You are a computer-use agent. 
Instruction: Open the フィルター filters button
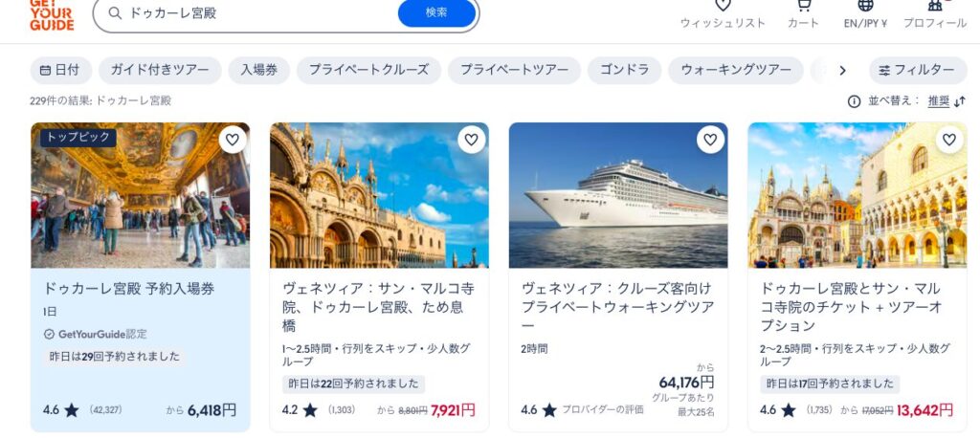[918, 70]
